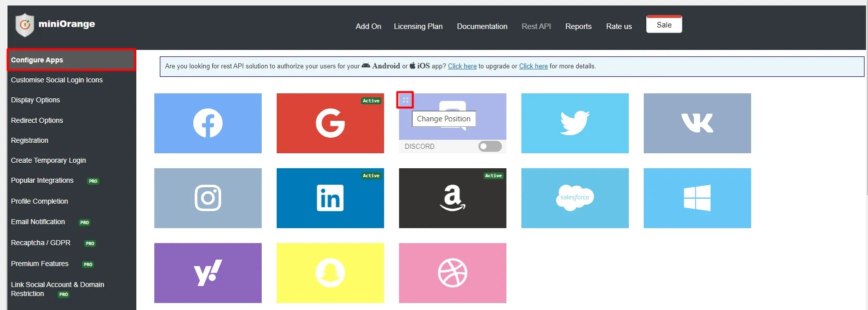This screenshot has width=868, height=310.
Task: Open the Registration settings
Action: (x=29, y=140)
